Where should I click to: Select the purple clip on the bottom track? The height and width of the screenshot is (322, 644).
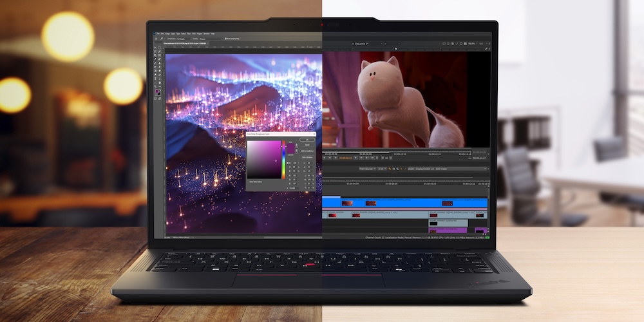click(448, 231)
